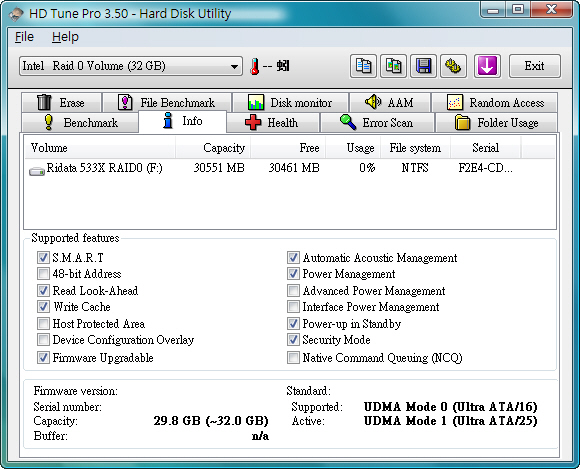This screenshot has height=469, width=580.
Task: Select the Info tab
Action: click(182, 121)
